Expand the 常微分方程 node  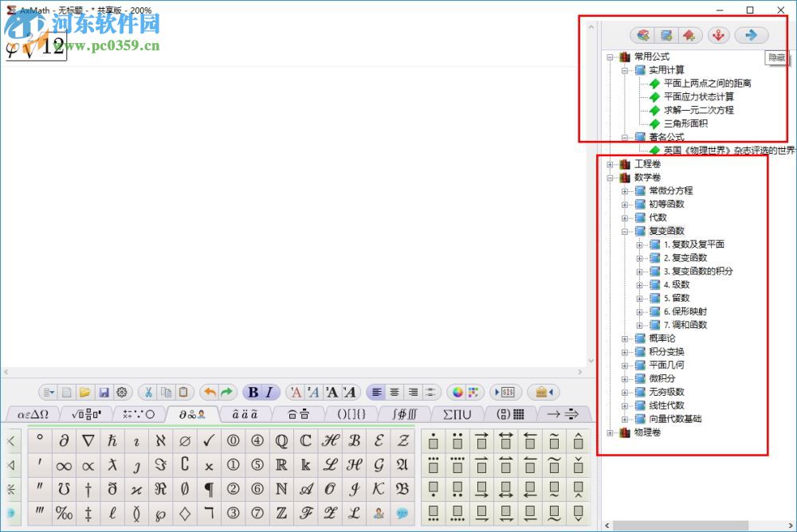pos(626,190)
